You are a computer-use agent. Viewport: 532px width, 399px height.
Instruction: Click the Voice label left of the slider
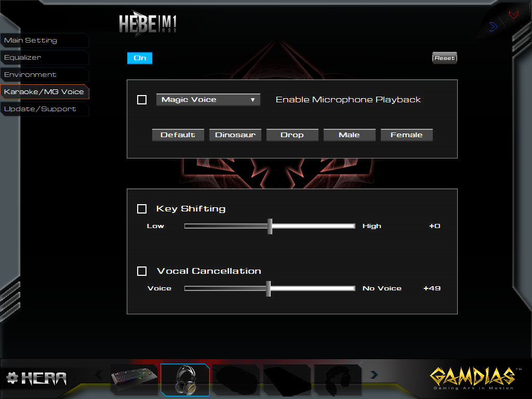(x=159, y=288)
